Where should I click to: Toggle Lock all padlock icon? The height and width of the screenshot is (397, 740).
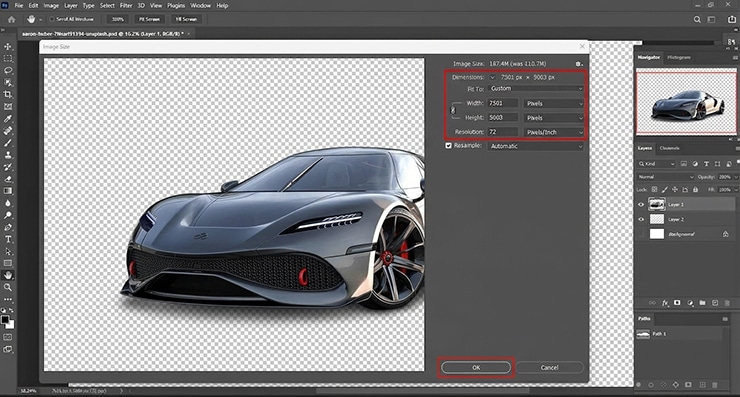[x=695, y=190]
